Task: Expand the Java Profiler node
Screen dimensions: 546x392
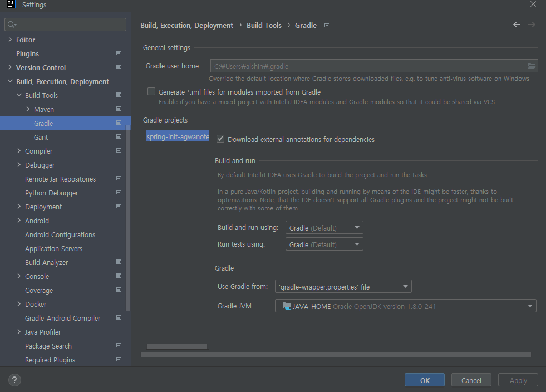Action: tap(19, 332)
